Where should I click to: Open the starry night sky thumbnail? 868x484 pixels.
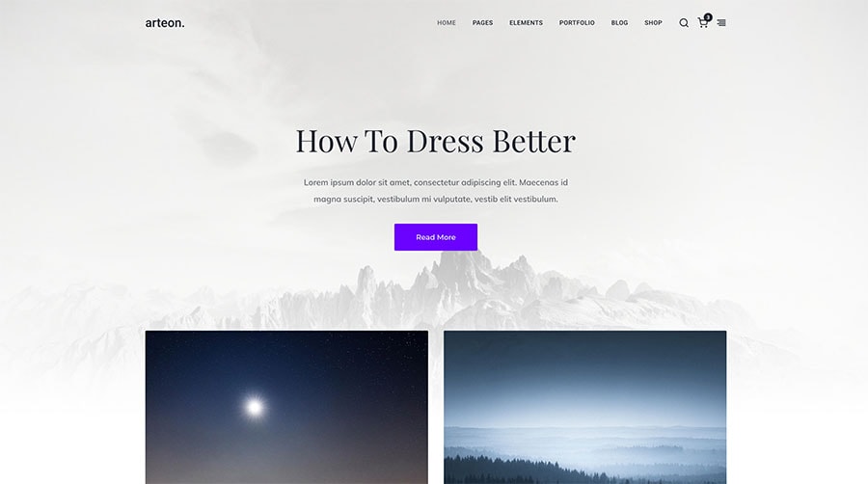[286, 407]
